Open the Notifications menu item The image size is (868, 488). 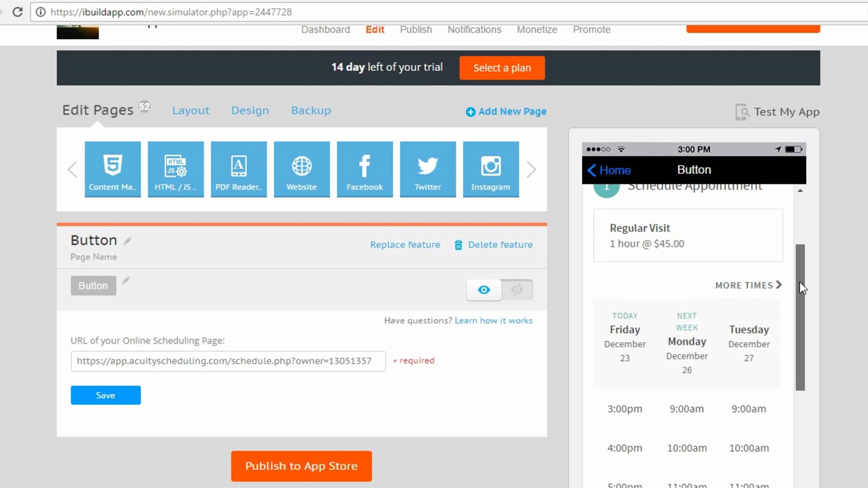coord(474,29)
